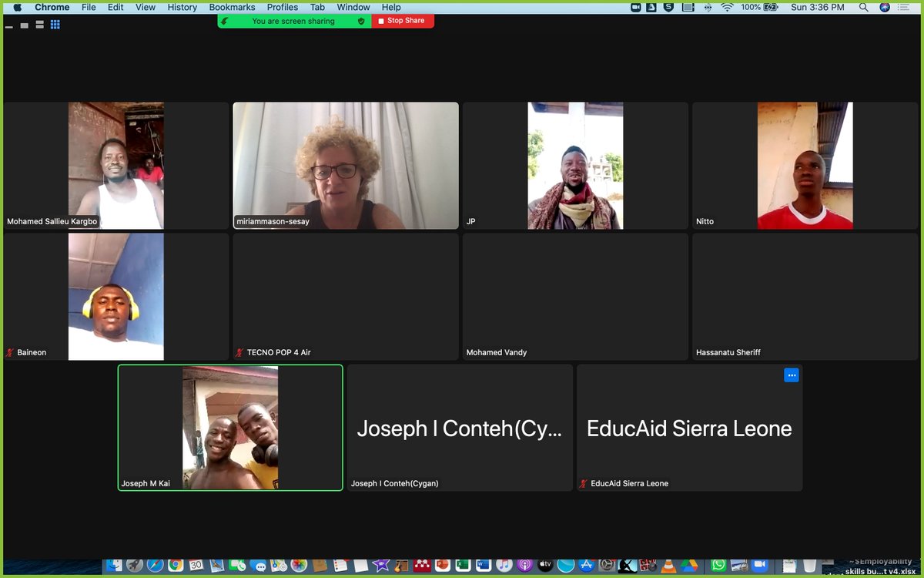Open Podcasts from the Dock
924x578 pixels.
click(524, 565)
